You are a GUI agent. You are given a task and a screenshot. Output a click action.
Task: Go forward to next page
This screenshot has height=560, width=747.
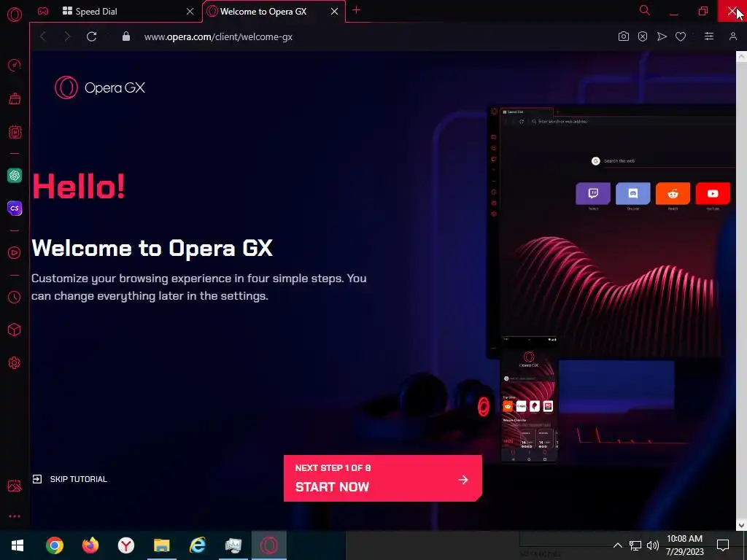(x=67, y=36)
